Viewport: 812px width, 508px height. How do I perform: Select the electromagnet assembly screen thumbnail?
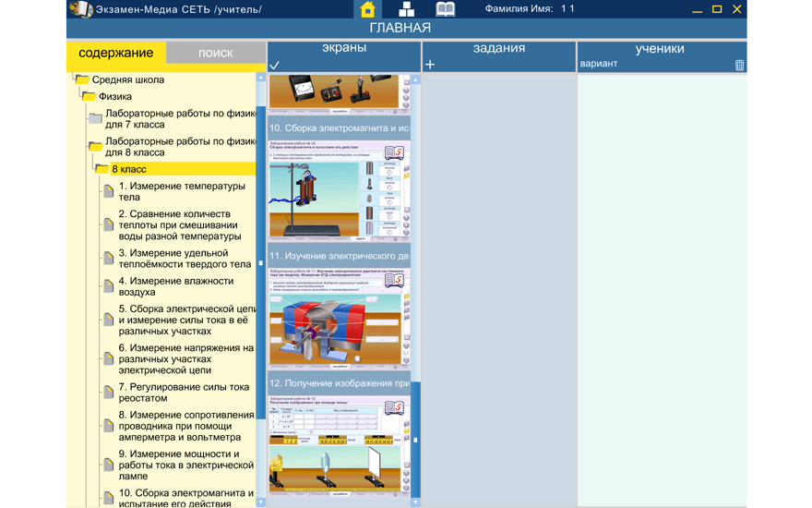[x=340, y=191]
